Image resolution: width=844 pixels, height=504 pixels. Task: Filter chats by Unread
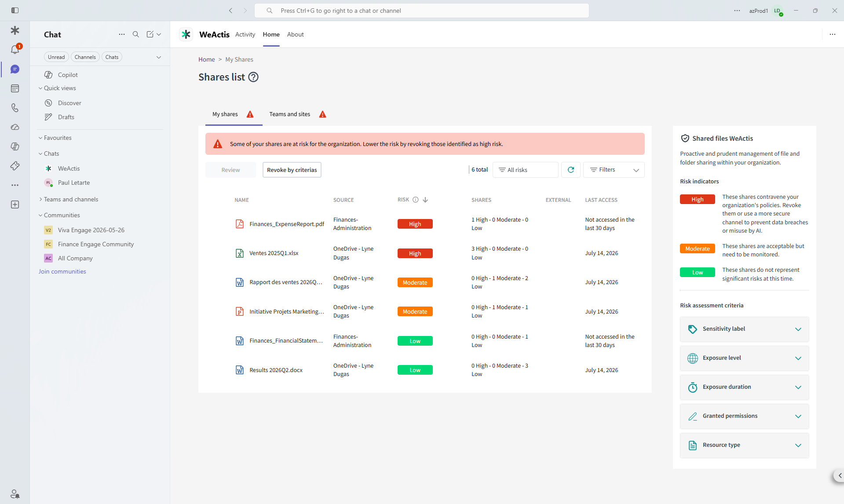(x=56, y=57)
